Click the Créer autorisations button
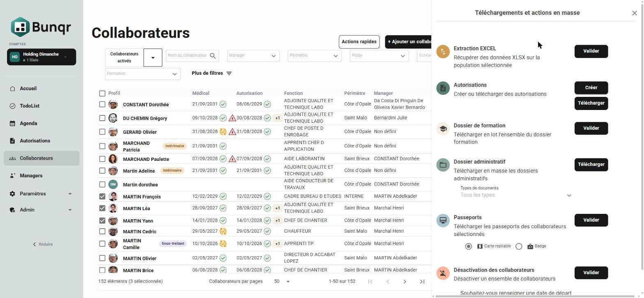Image resolution: width=644 pixels, height=298 pixels. click(x=591, y=88)
